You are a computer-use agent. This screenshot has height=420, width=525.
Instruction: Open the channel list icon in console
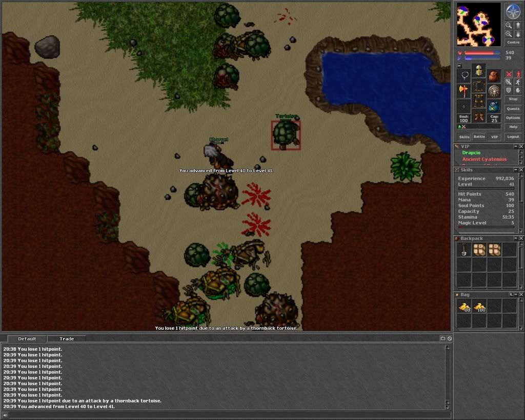coord(442,338)
